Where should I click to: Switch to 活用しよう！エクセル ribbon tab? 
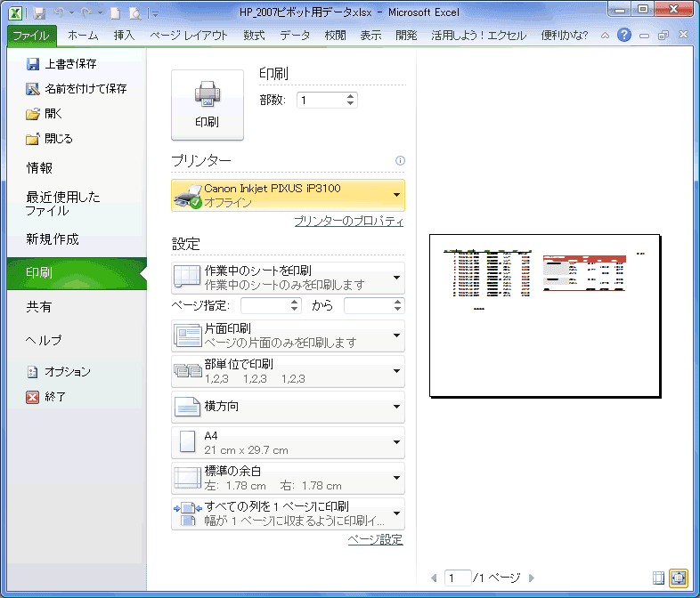click(x=479, y=36)
